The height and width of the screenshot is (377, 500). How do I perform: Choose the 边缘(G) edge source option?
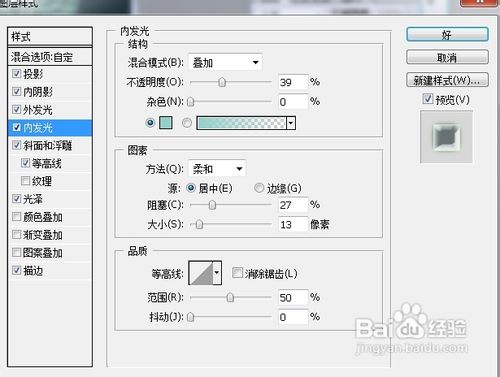click(x=259, y=188)
